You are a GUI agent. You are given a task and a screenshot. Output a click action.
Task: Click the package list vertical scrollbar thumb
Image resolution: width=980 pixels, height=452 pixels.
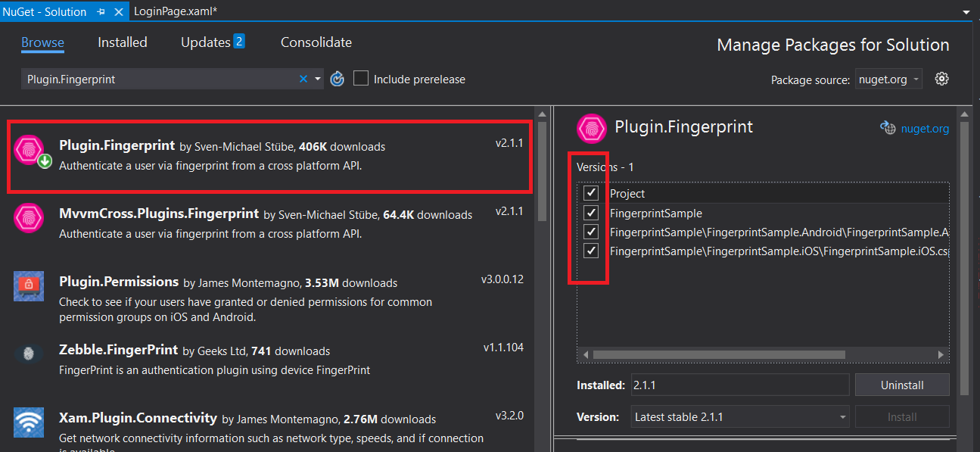pyautogui.click(x=542, y=170)
